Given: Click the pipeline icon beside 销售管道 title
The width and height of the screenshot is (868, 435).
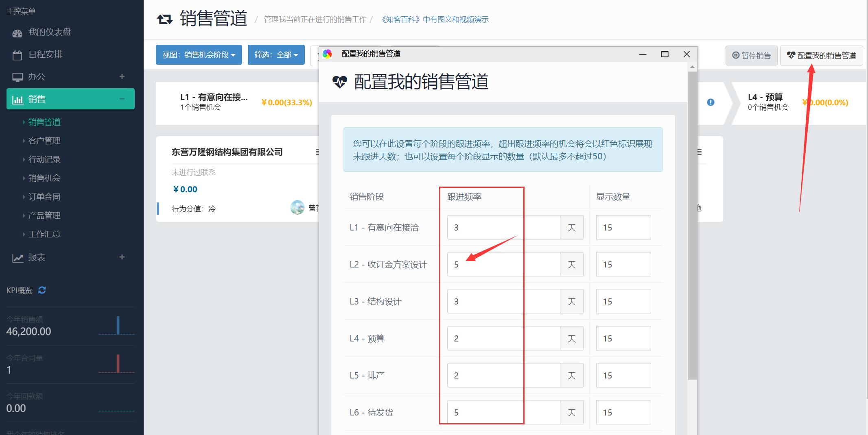Looking at the screenshot, I should (165, 19).
